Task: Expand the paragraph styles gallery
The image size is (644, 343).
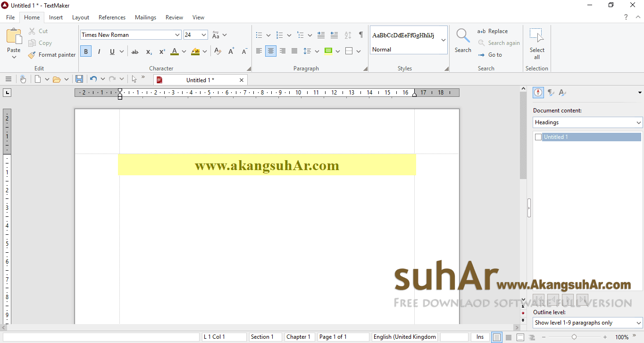Action: point(443,40)
